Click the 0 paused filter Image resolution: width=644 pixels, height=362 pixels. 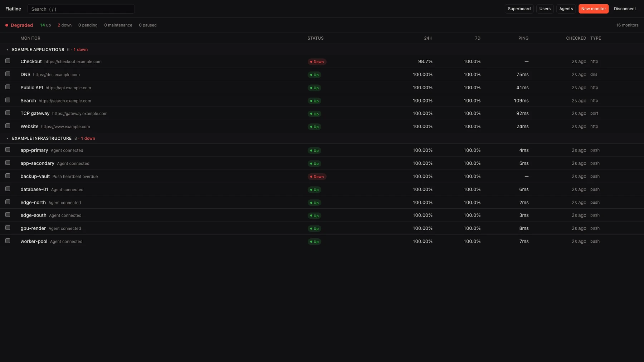pos(148,25)
